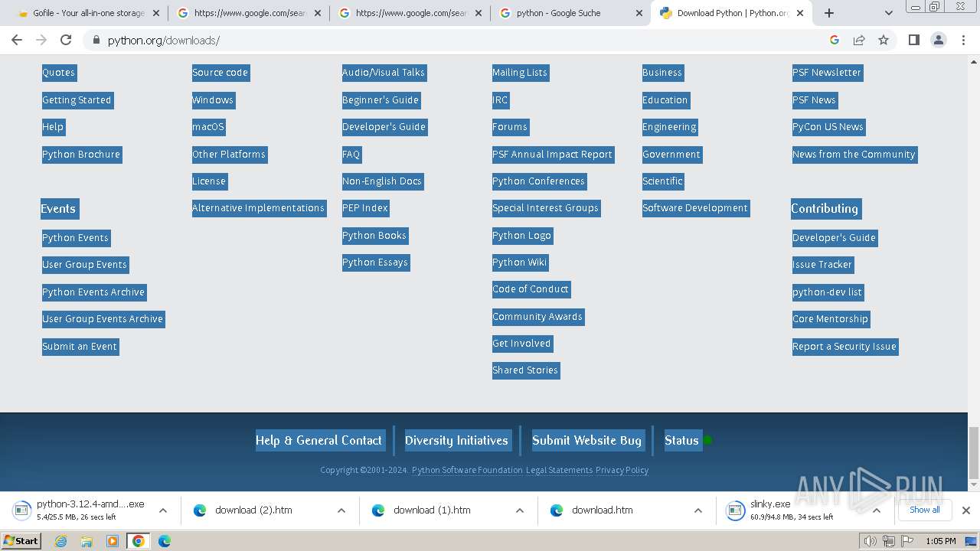Expand options for download (2).htm
980x551 pixels.
pyautogui.click(x=341, y=510)
